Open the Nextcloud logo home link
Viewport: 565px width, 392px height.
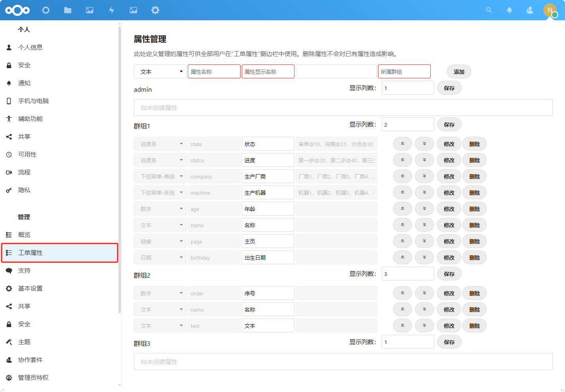pos(17,10)
